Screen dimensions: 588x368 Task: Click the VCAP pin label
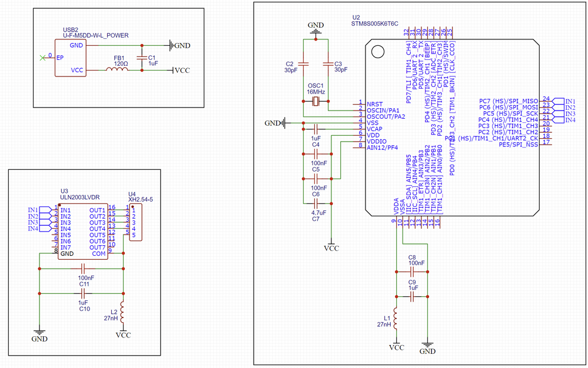(374, 129)
